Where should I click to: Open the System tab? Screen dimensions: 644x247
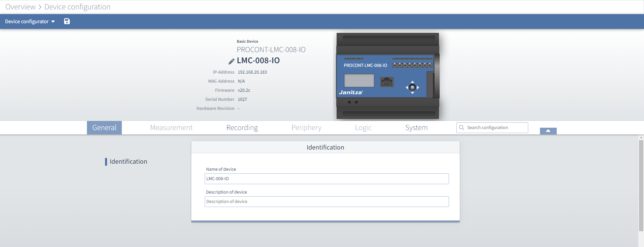click(x=416, y=128)
